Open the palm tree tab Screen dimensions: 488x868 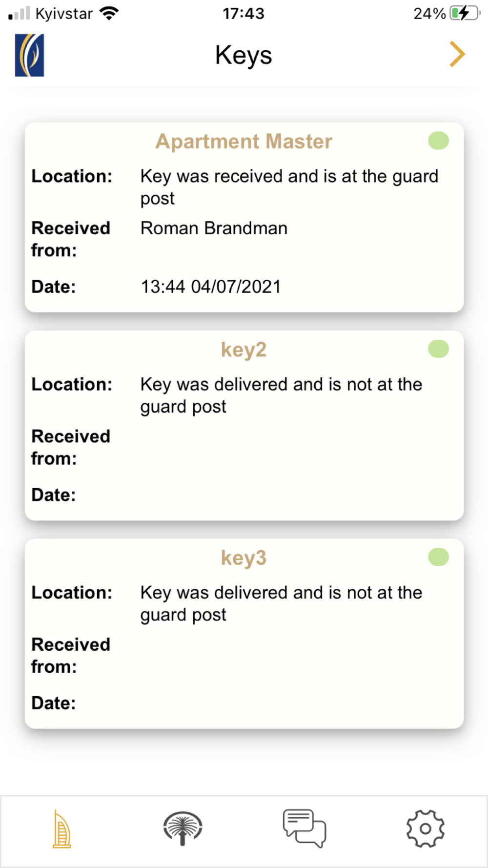click(183, 828)
